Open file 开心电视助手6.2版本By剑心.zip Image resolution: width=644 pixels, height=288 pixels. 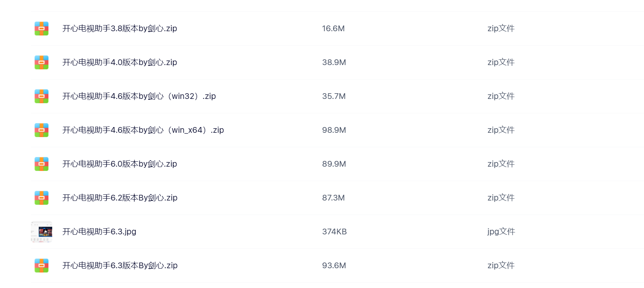pos(120,198)
